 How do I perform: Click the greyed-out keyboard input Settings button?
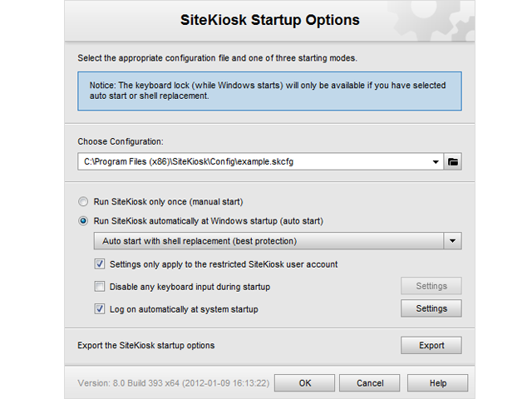coord(431,286)
